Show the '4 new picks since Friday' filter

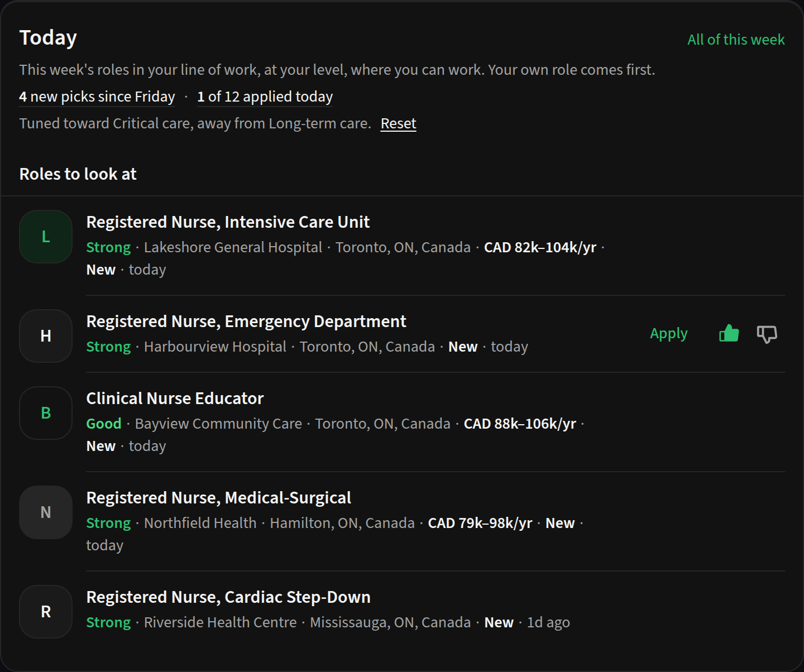coord(97,97)
